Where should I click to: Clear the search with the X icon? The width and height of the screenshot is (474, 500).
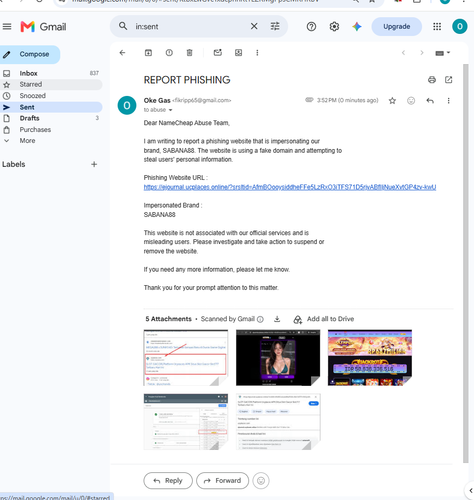pyautogui.click(x=254, y=26)
